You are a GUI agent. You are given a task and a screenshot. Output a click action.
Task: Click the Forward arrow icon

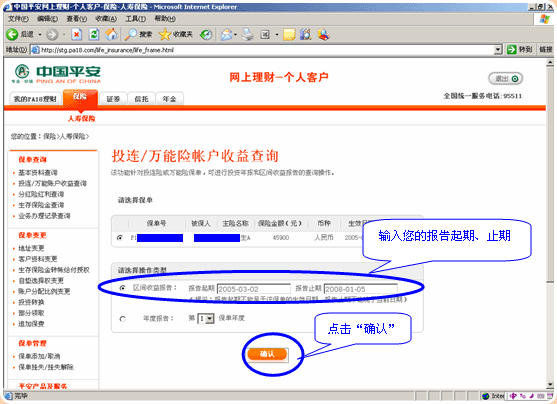[52, 34]
